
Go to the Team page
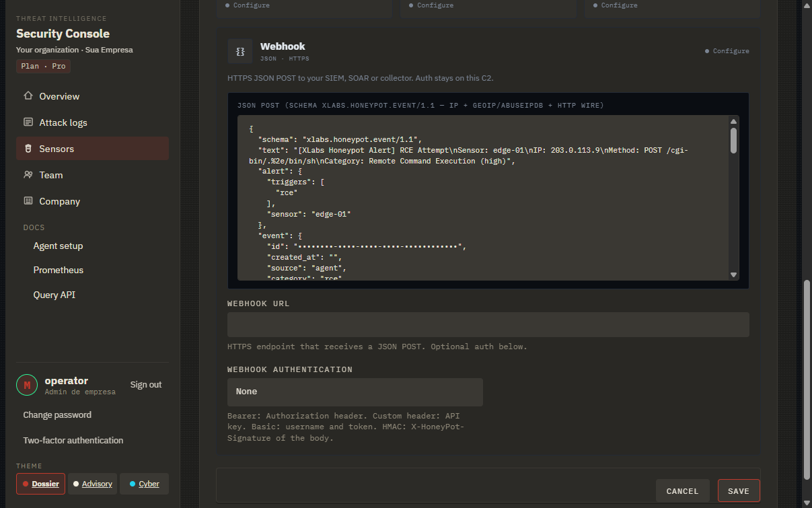coord(92,175)
